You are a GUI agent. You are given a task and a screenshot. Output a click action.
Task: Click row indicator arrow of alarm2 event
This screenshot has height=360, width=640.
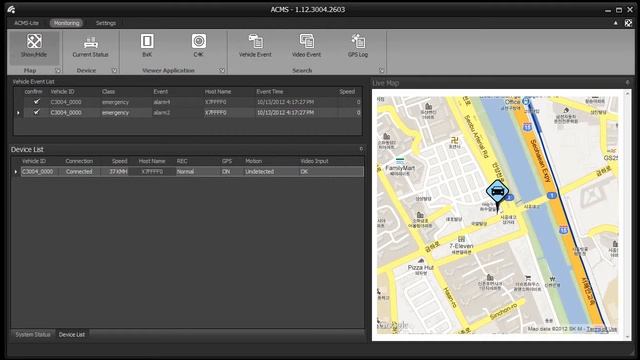pos(18,113)
